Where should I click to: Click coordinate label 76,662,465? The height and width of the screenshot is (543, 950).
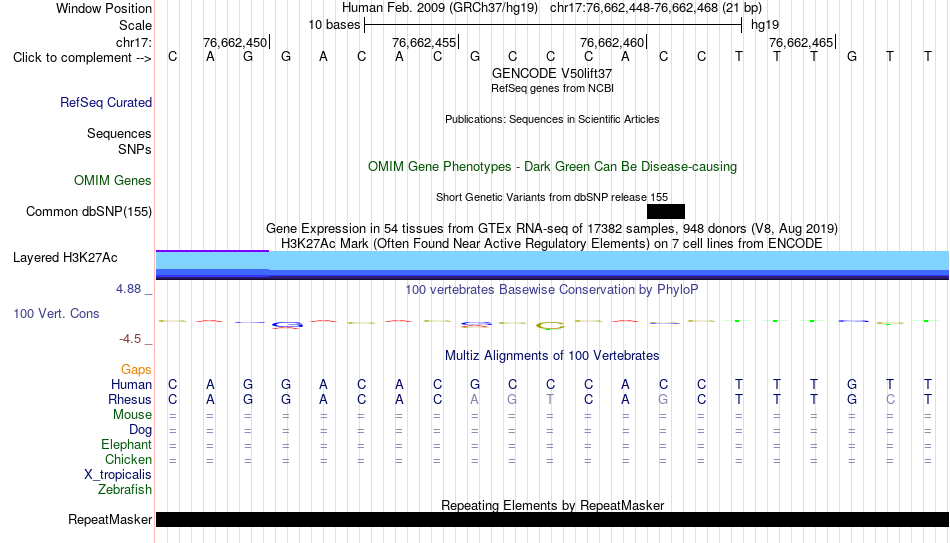(801, 42)
